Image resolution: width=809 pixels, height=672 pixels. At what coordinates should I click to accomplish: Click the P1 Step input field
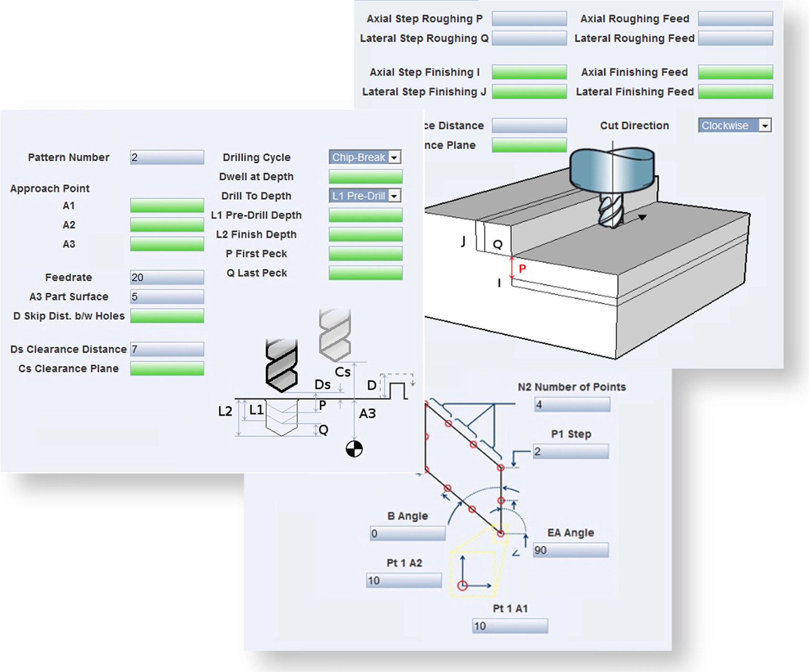coord(571,452)
